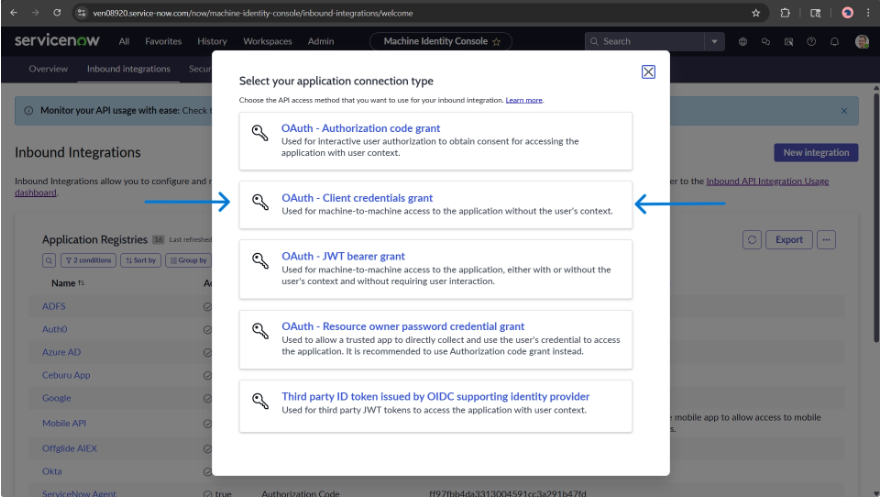Open the 2 conditions filter
This screenshot has width=882, height=504.
coord(88,260)
